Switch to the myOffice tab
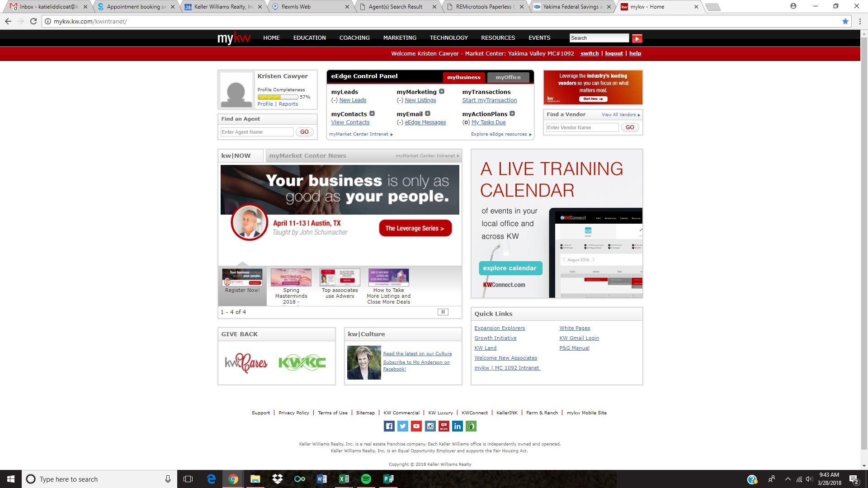868x488 pixels. click(x=508, y=77)
